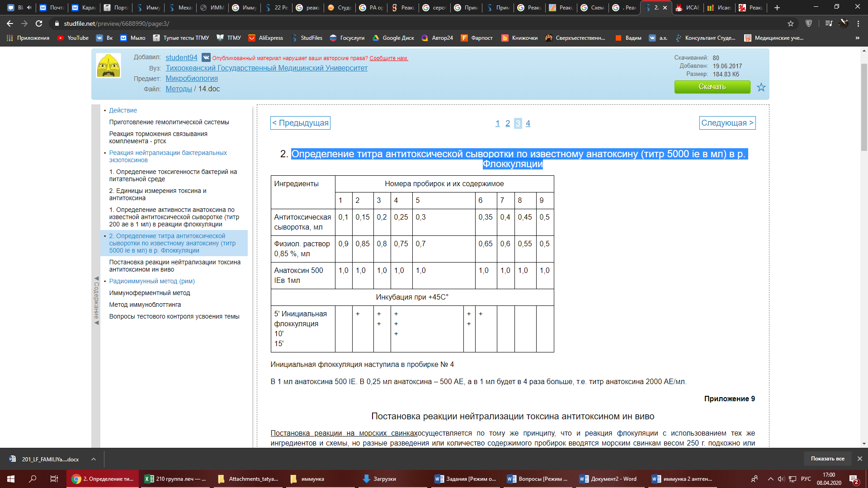Open the Действие contents item
868x488 pixels.
tap(123, 110)
